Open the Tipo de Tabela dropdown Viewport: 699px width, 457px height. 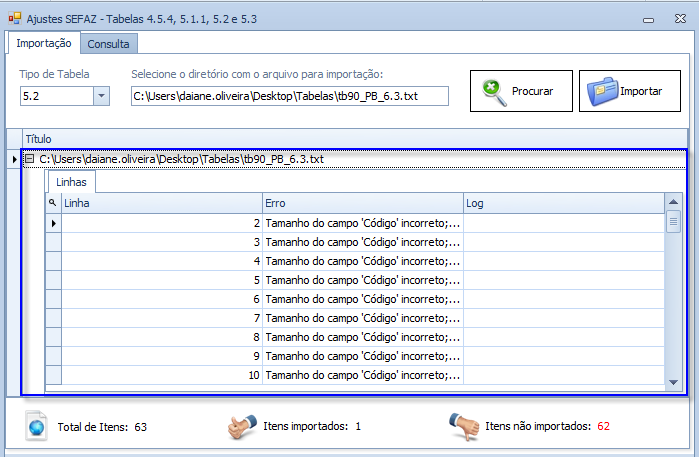[101, 96]
